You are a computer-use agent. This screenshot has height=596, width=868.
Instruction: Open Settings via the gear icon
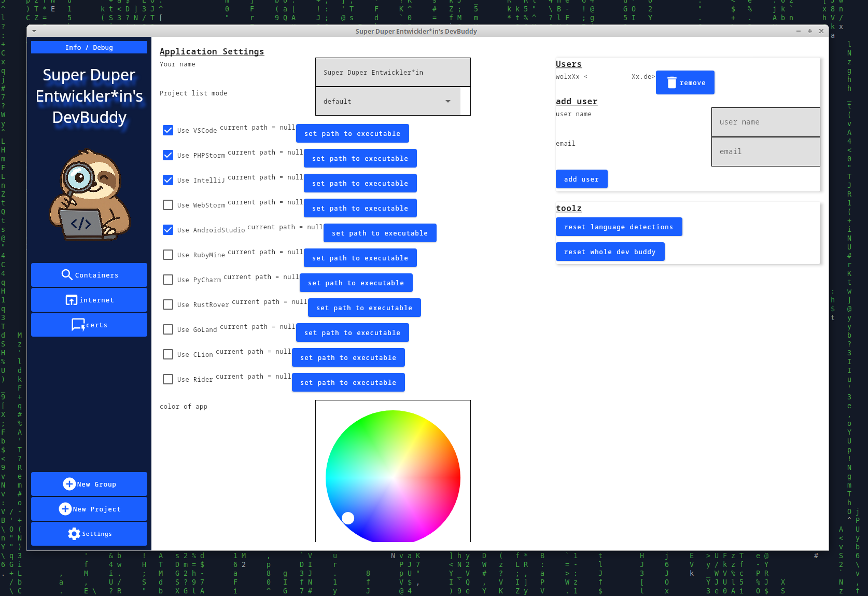pyautogui.click(x=74, y=534)
